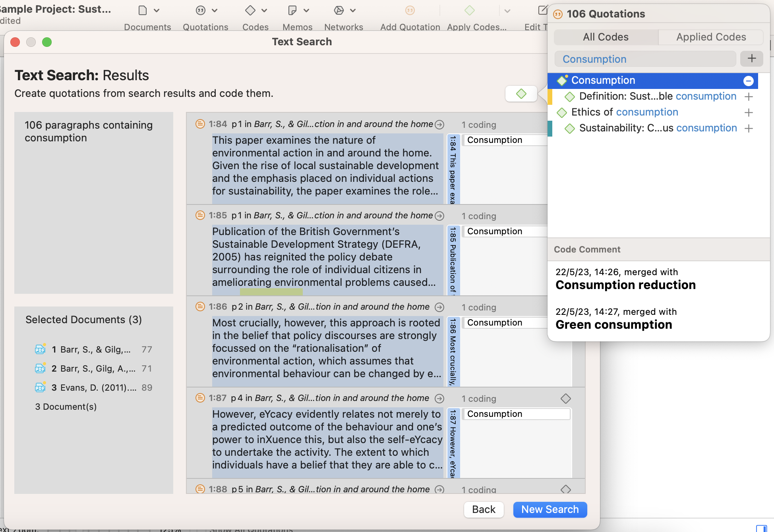Click yellow color bar of Definition code
Screen dimensions: 774x532
[550, 97]
